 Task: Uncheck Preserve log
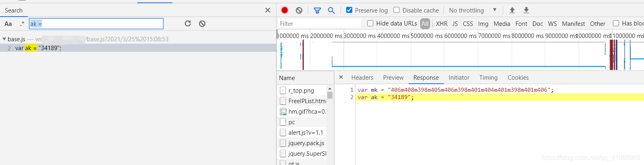(349, 10)
